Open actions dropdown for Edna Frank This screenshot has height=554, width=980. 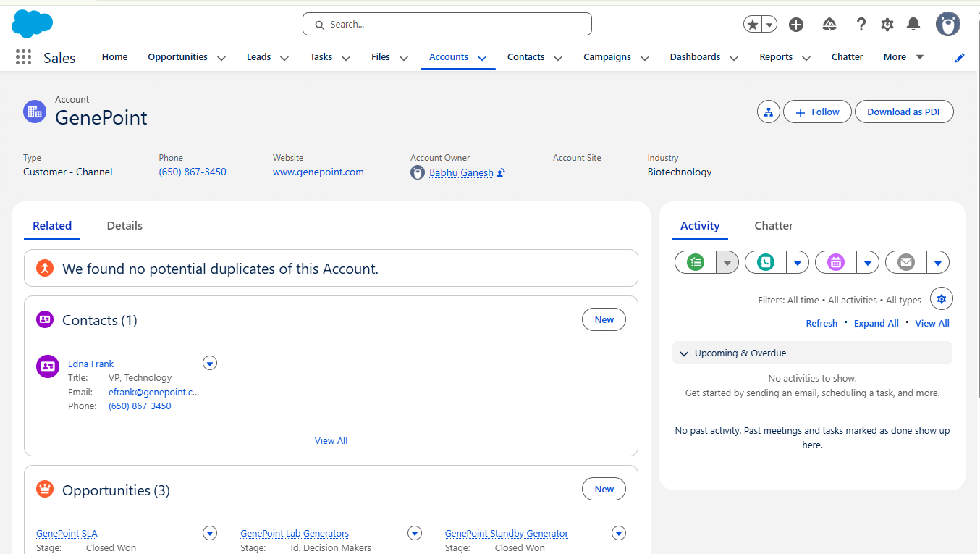click(x=210, y=364)
